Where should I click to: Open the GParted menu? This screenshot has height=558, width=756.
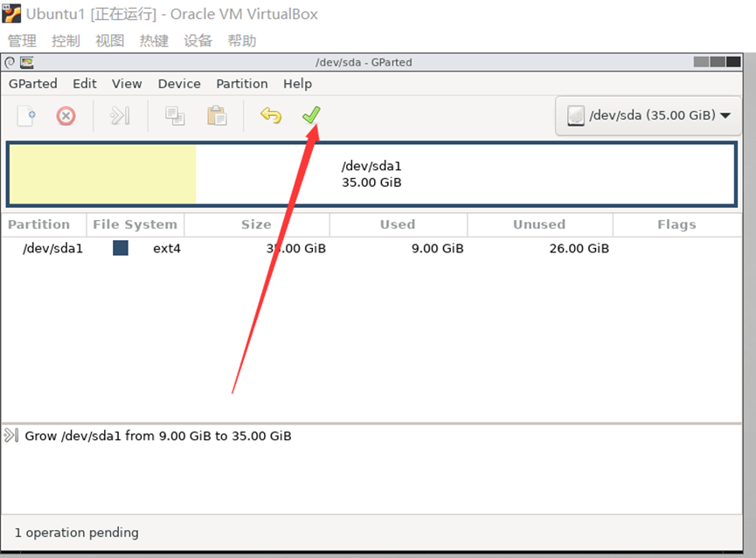(33, 84)
